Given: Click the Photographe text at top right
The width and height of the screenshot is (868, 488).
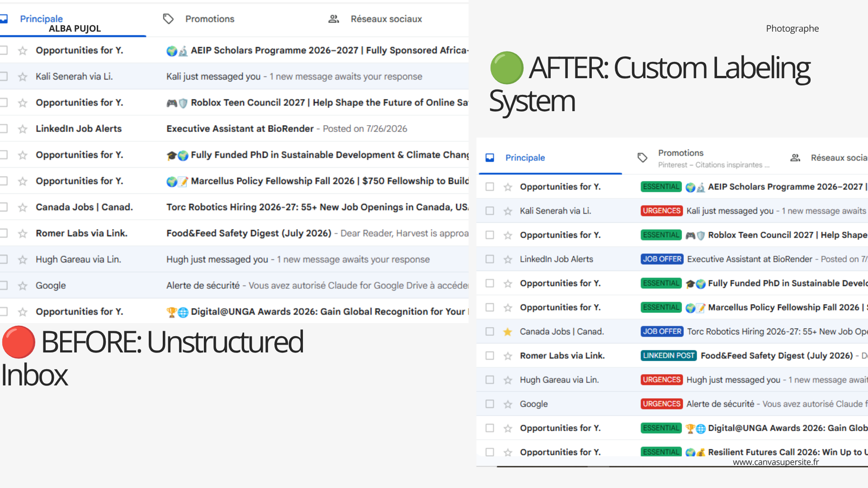Looking at the screenshot, I should (792, 28).
